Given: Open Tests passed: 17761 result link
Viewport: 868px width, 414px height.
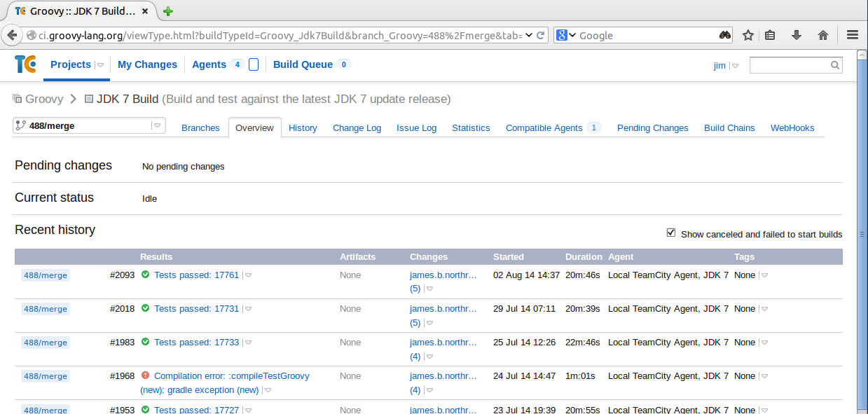Looking at the screenshot, I should [196, 275].
